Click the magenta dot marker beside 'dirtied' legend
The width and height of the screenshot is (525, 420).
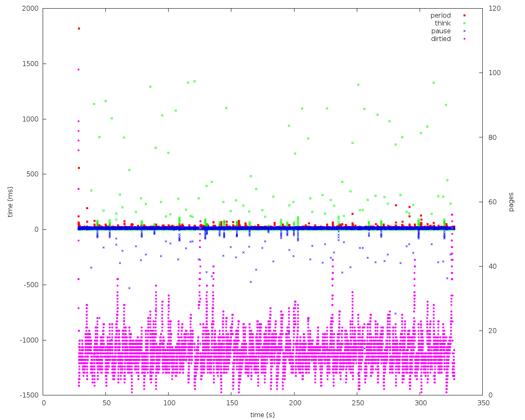tap(464, 39)
